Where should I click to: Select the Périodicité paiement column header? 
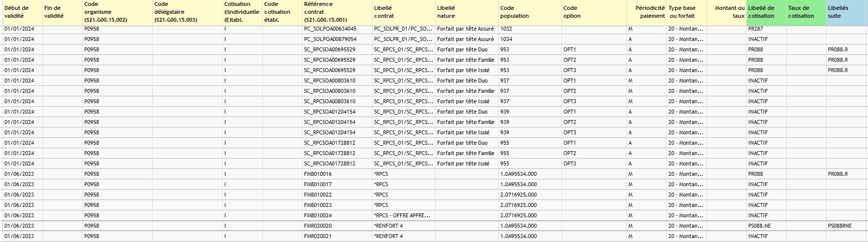pos(646,12)
